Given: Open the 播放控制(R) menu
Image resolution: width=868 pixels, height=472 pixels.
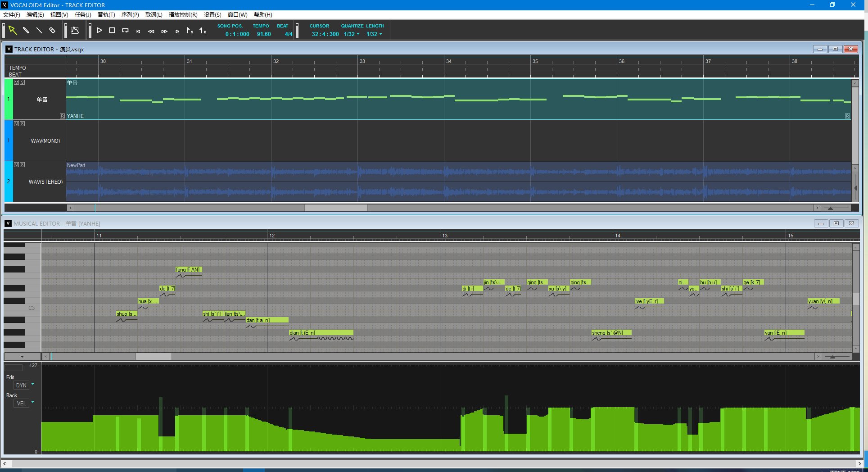Looking at the screenshot, I should click(183, 15).
